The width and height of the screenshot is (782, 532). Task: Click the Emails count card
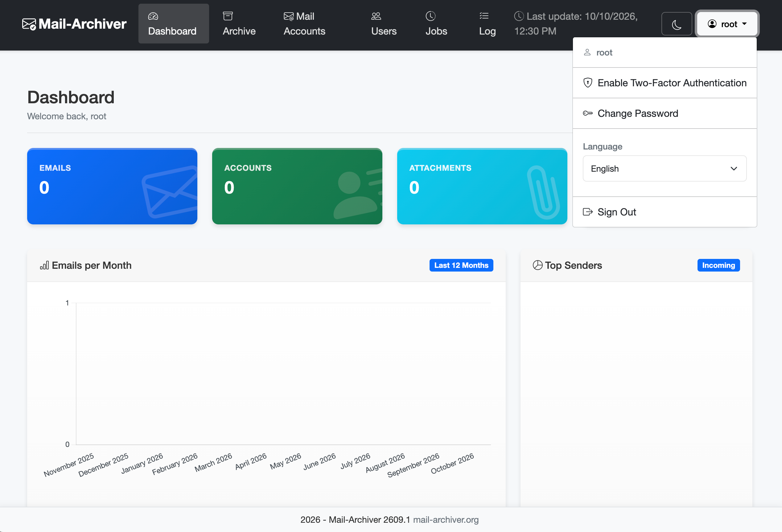(x=112, y=186)
